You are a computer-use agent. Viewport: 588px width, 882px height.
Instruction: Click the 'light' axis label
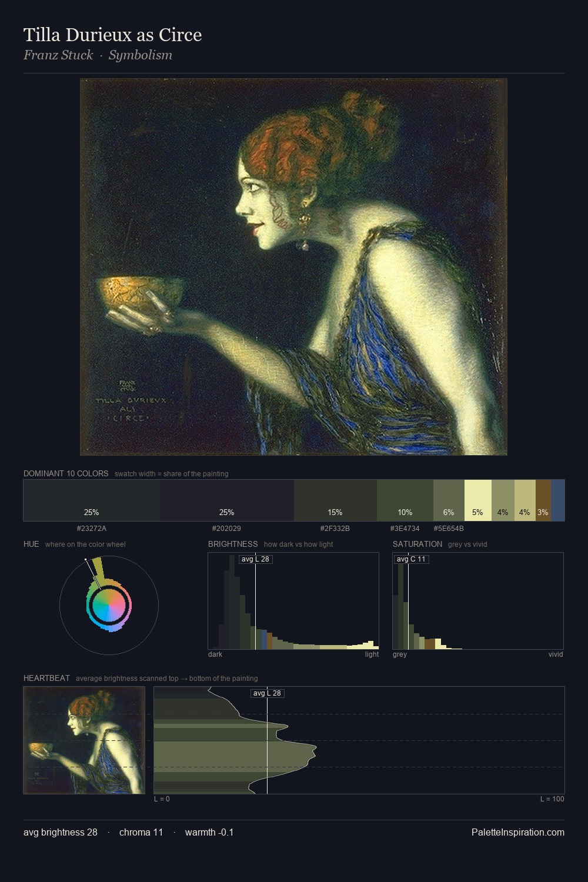[x=372, y=654]
